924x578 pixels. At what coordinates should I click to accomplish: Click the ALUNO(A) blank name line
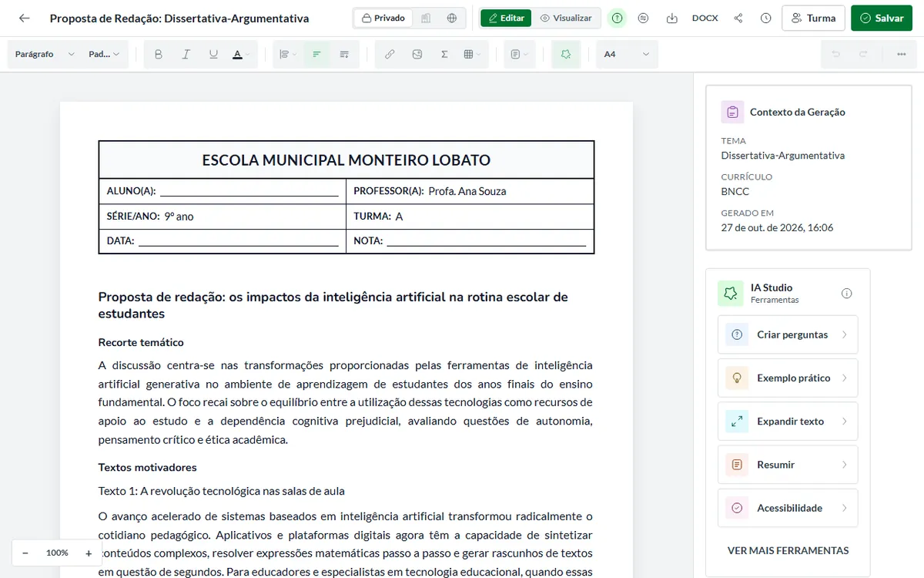[x=249, y=192]
